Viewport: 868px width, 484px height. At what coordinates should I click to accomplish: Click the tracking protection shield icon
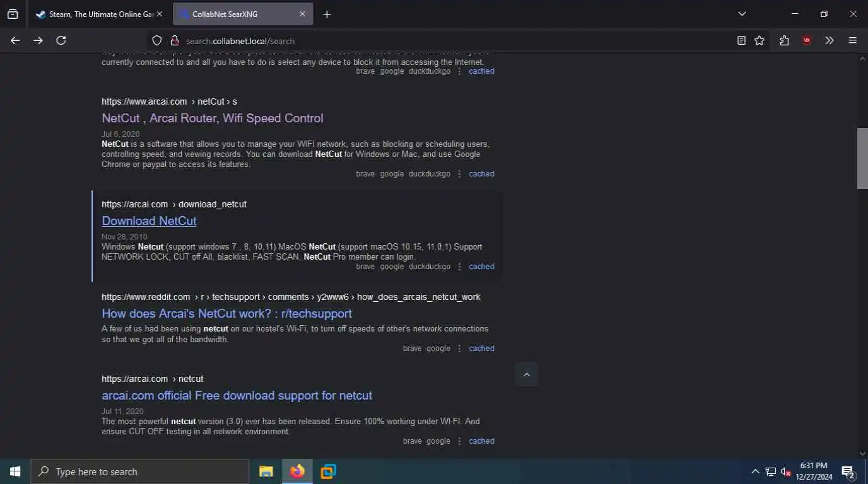click(x=157, y=40)
